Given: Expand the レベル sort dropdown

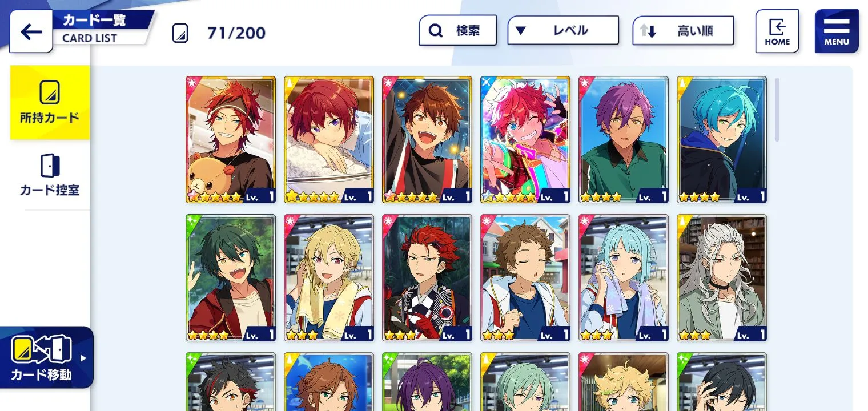Looking at the screenshot, I should (x=563, y=30).
